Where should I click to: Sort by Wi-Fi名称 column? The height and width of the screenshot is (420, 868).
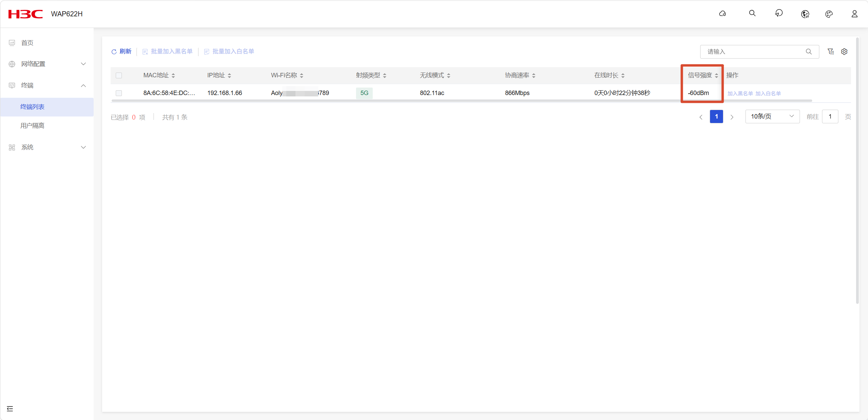[302, 76]
